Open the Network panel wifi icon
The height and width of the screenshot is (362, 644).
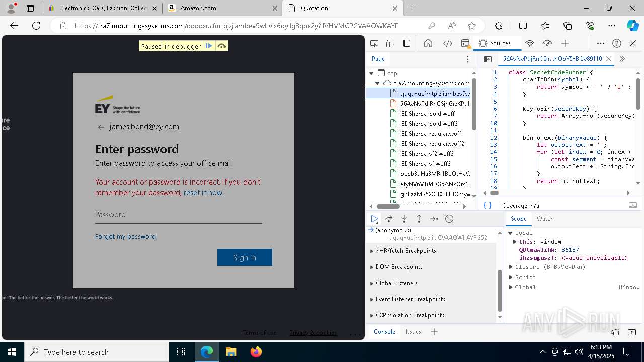(x=530, y=43)
